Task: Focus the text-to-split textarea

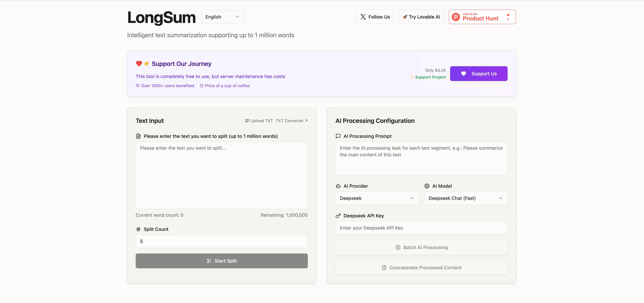Action: coord(221,175)
